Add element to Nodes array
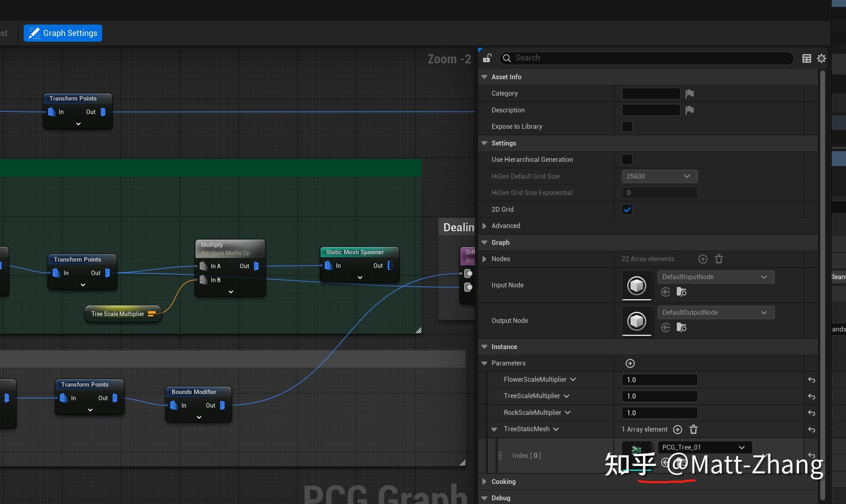The height and width of the screenshot is (504, 846). pos(703,259)
